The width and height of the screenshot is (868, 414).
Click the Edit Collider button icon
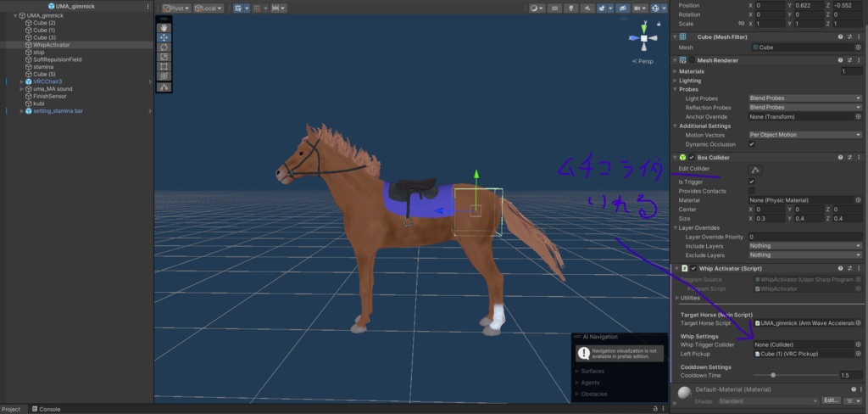pyautogui.click(x=755, y=170)
